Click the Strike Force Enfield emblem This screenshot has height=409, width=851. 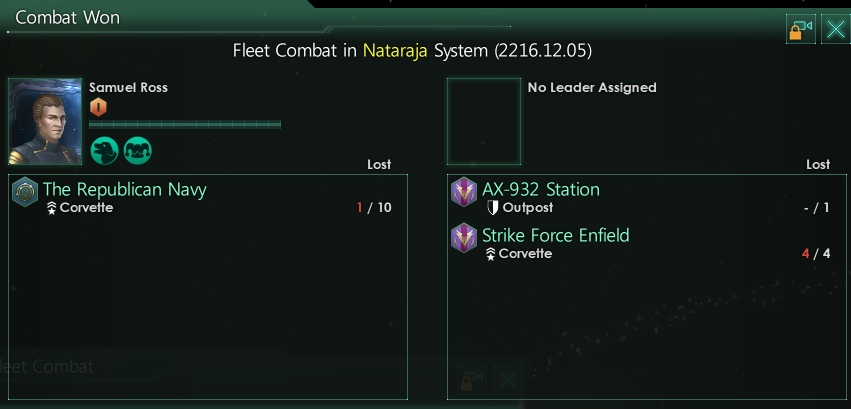[464, 238]
